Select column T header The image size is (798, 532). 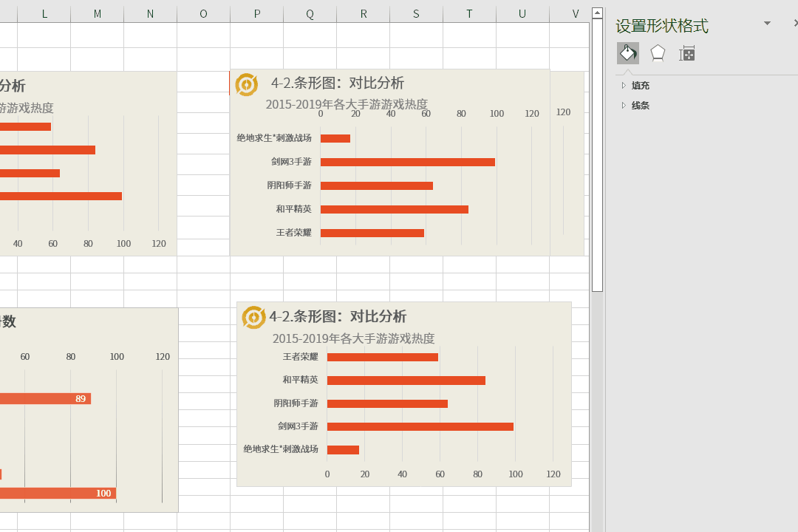(x=469, y=14)
